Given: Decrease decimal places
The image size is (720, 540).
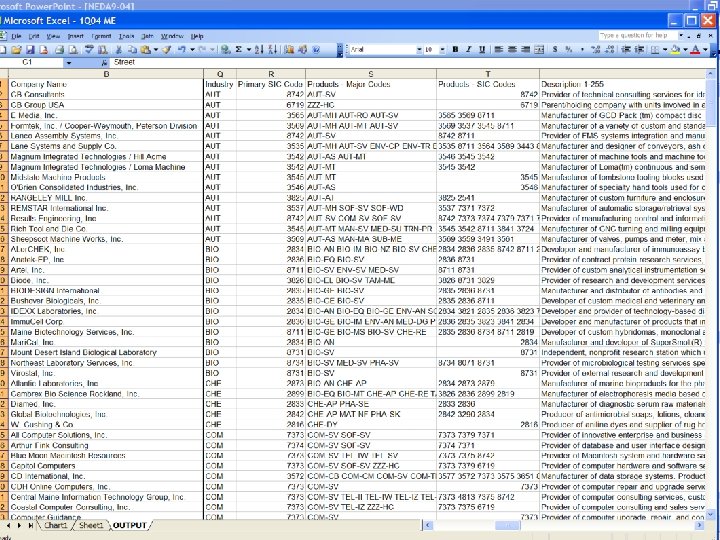Looking at the screenshot, I should pyautogui.click(x=609, y=50).
